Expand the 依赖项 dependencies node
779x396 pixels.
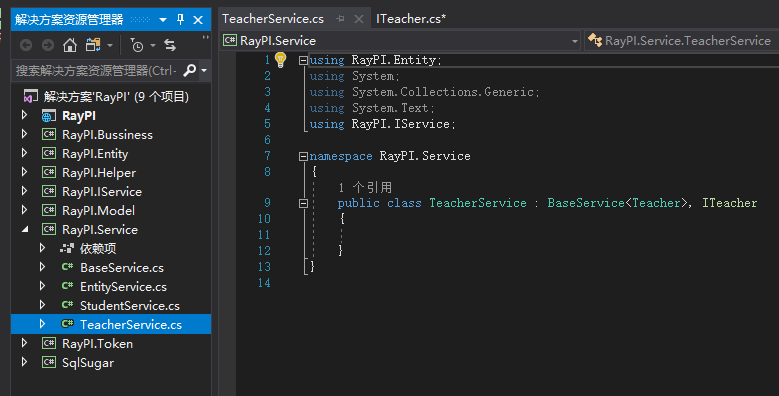coord(42,248)
